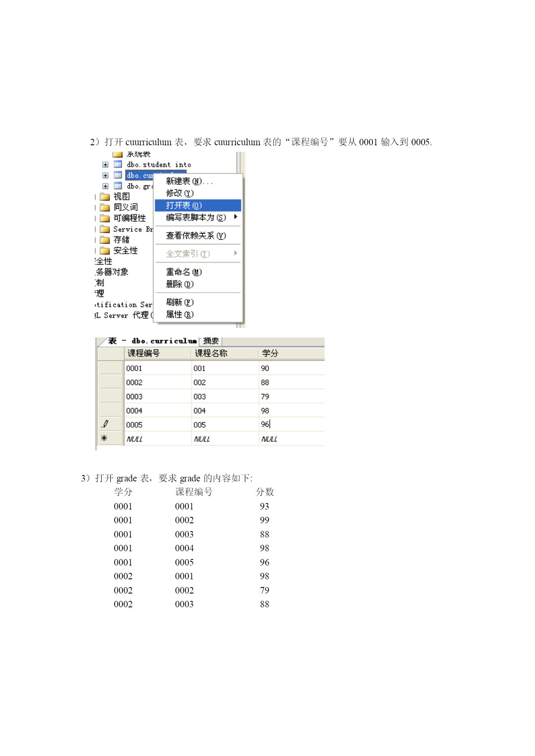Screen dimensions: 535x756
Task: Click the 课程名称 column header
Action: 225,353
